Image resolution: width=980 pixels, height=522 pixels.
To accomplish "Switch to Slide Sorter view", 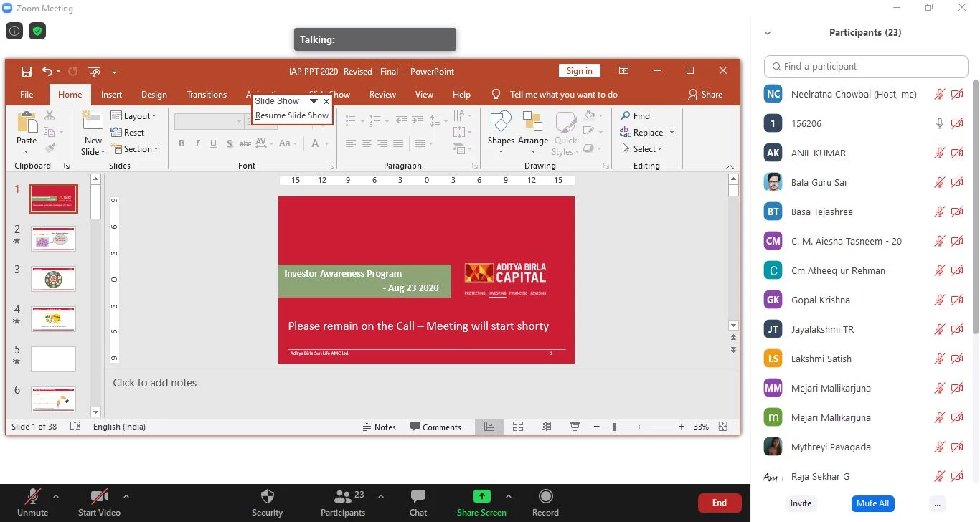I will (518, 427).
